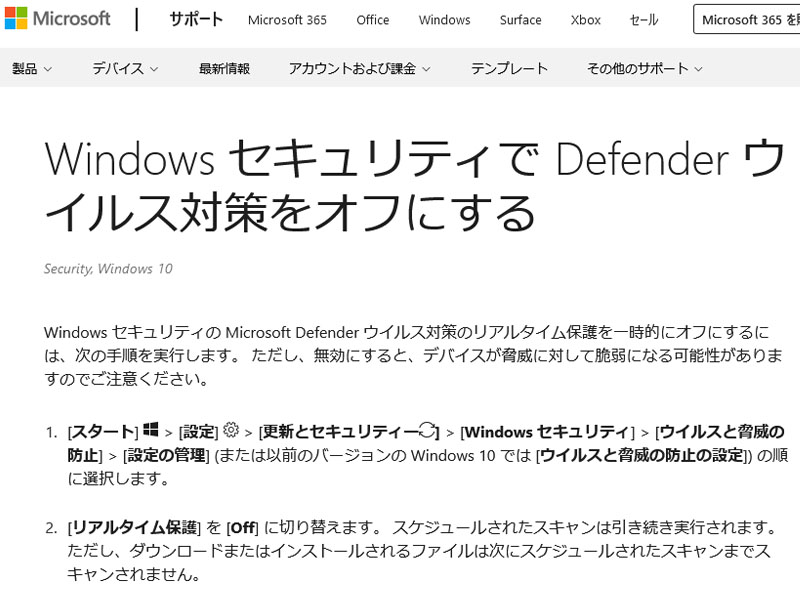Open 最新情報 page
The image size is (800, 600).
[224, 68]
